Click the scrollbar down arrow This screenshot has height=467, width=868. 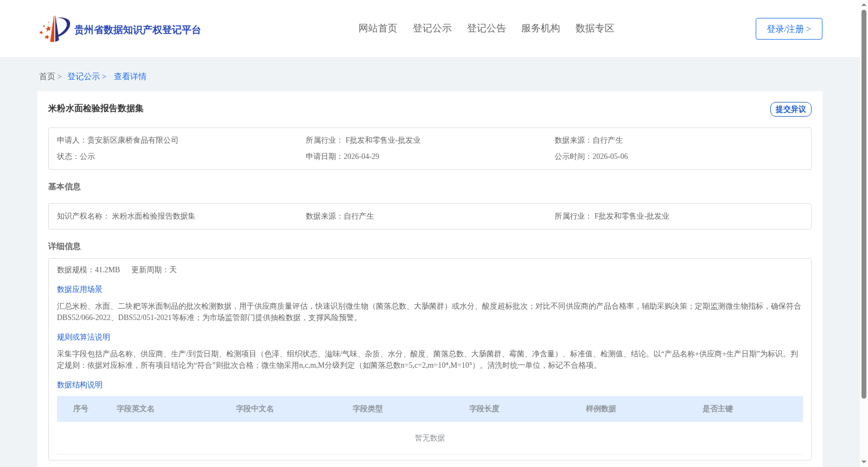pos(864,462)
